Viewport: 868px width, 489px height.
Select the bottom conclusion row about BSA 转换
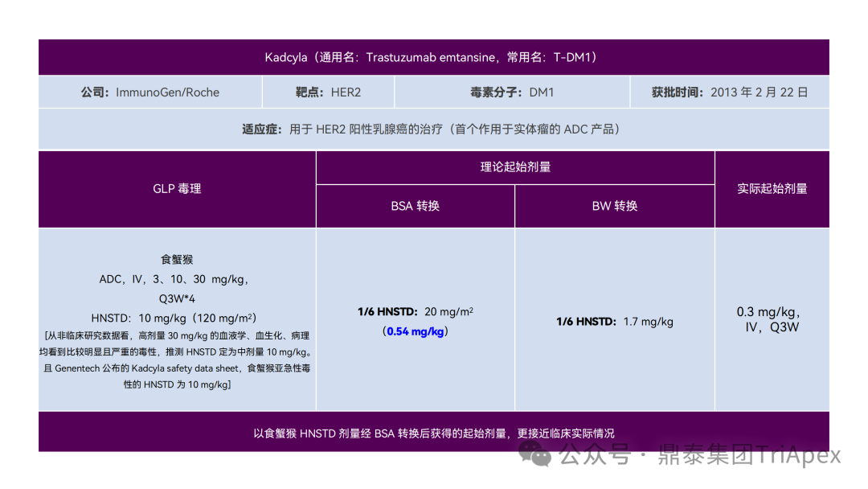click(433, 433)
